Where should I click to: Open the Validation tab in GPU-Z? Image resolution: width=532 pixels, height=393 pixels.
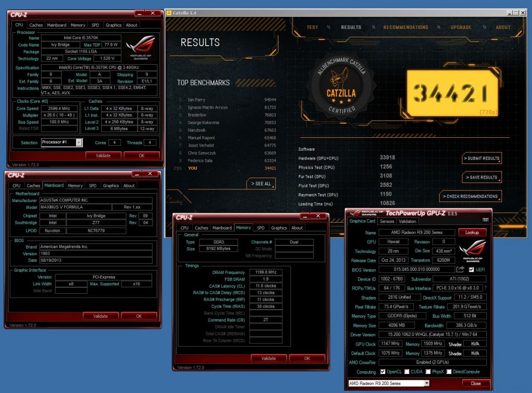click(x=407, y=221)
